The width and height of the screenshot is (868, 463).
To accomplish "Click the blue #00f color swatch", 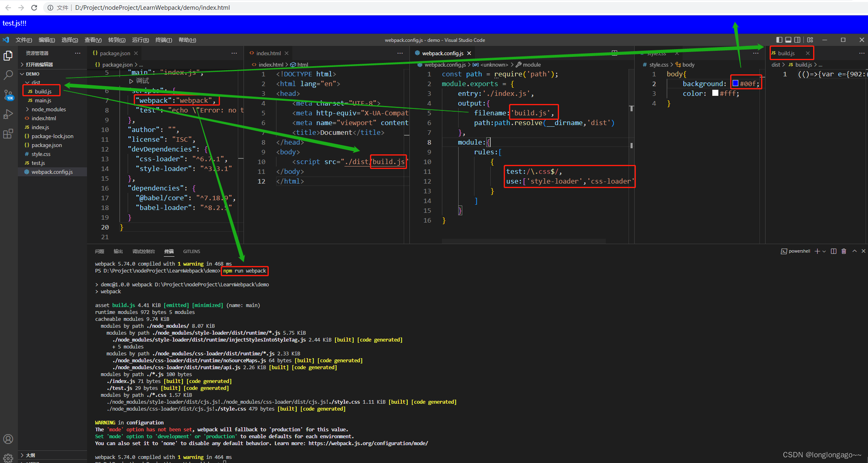I will [x=735, y=83].
